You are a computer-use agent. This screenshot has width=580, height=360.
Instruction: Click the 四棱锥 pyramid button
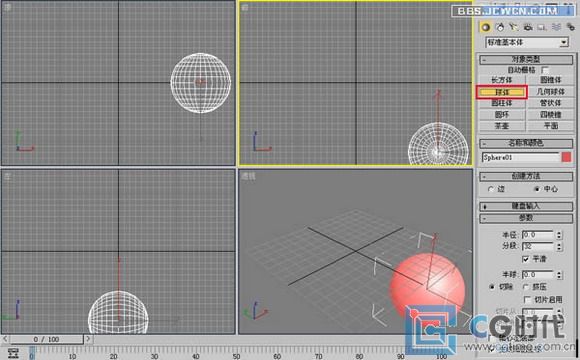550,115
